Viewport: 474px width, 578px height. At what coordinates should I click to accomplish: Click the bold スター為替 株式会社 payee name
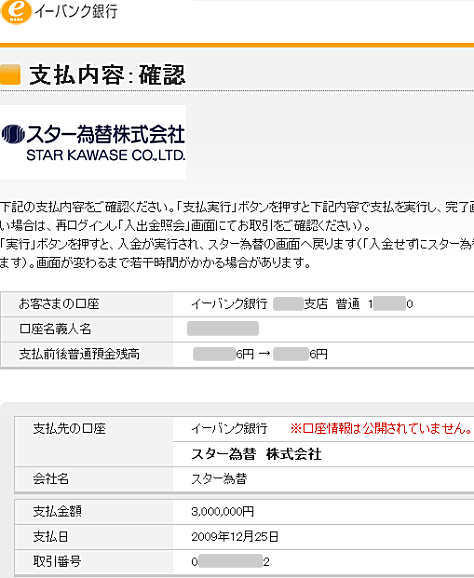pos(256,454)
